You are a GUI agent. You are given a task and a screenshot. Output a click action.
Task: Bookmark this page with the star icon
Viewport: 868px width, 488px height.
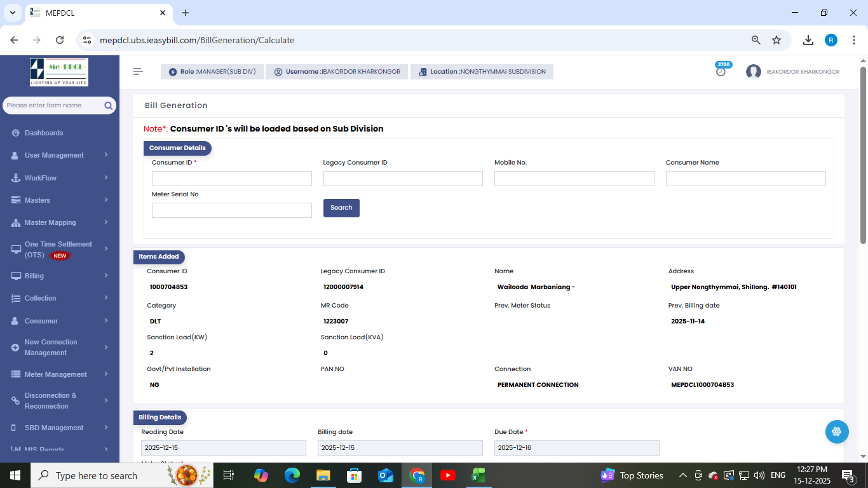(x=776, y=40)
